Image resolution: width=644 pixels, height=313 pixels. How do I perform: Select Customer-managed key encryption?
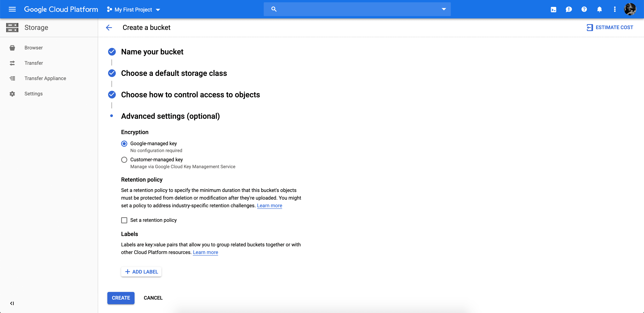[124, 160]
